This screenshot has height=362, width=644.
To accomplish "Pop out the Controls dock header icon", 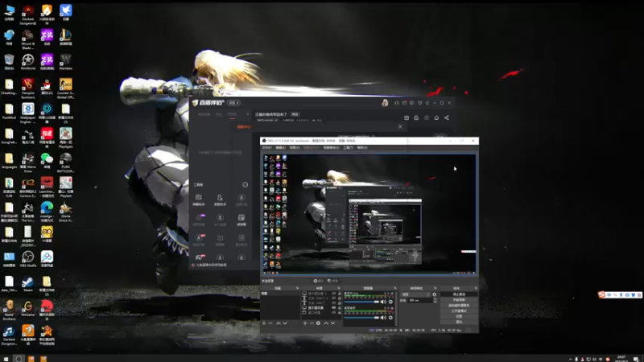I will pos(476,288).
